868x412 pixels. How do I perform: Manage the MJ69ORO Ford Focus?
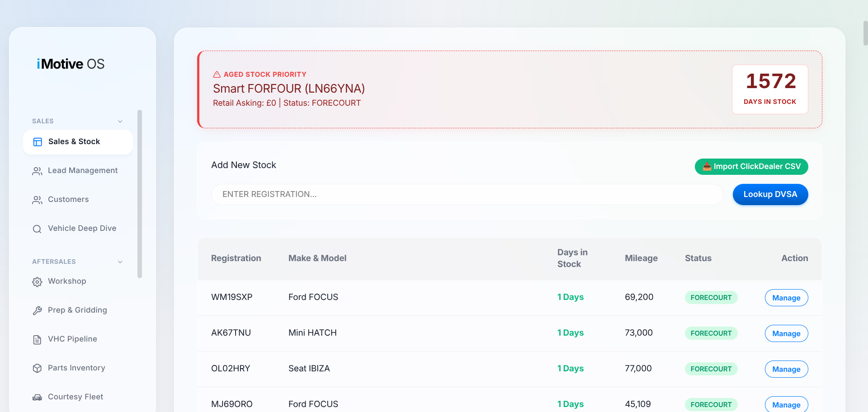tap(786, 404)
